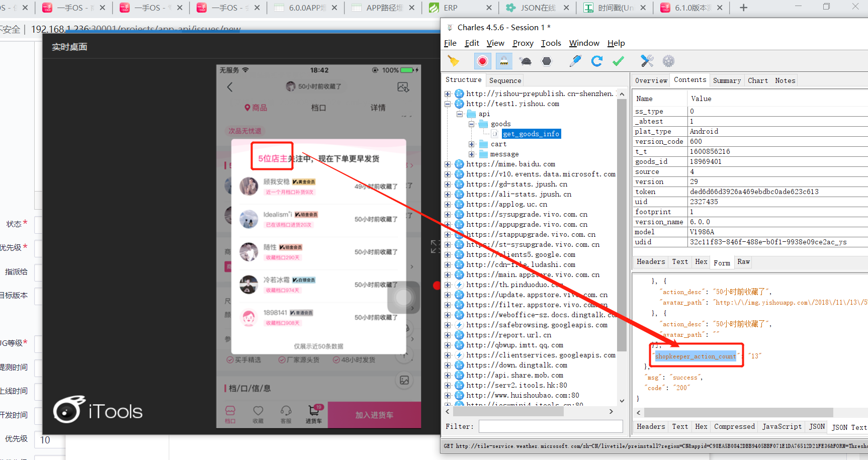Tap the back arrow in phone screen

pyautogui.click(x=230, y=86)
